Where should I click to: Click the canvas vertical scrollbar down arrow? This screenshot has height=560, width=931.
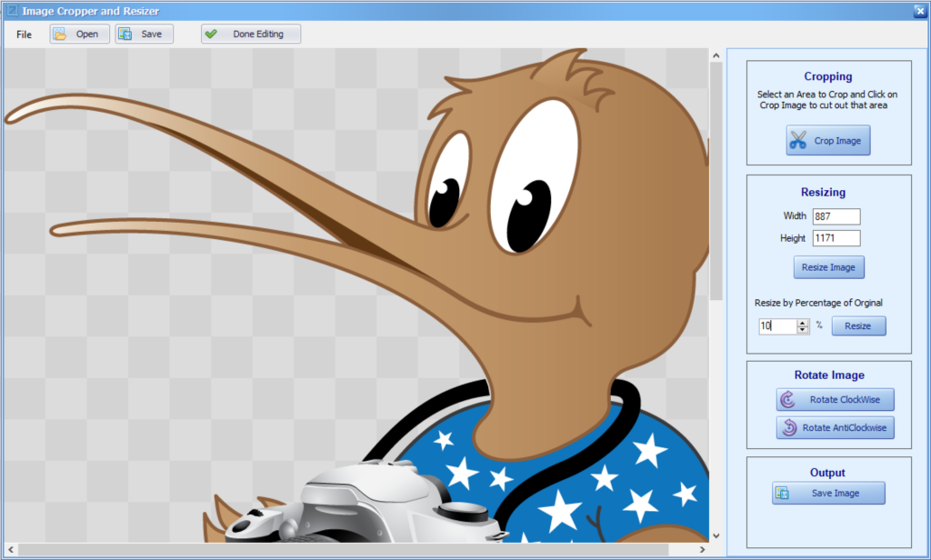[x=716, y=535]
